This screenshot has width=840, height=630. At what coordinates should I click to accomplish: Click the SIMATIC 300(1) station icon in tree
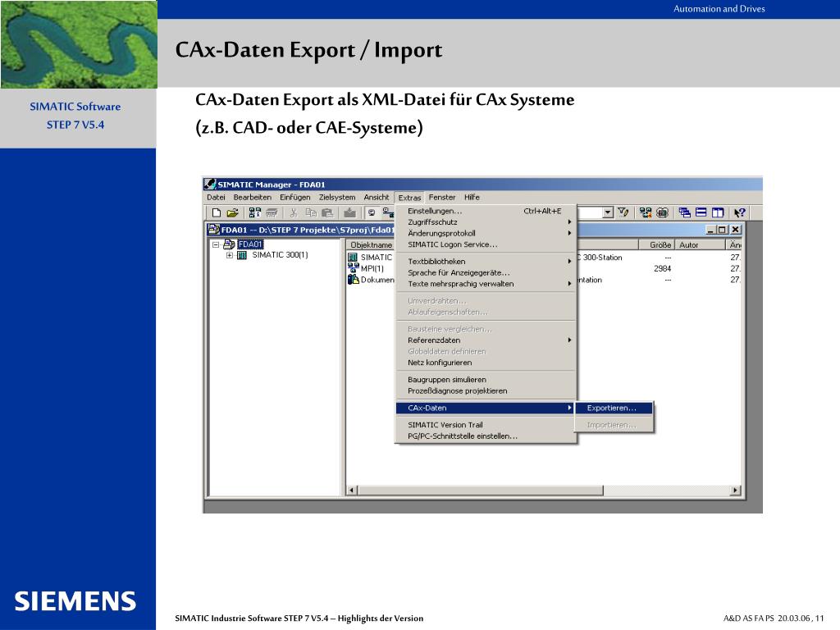242,256
